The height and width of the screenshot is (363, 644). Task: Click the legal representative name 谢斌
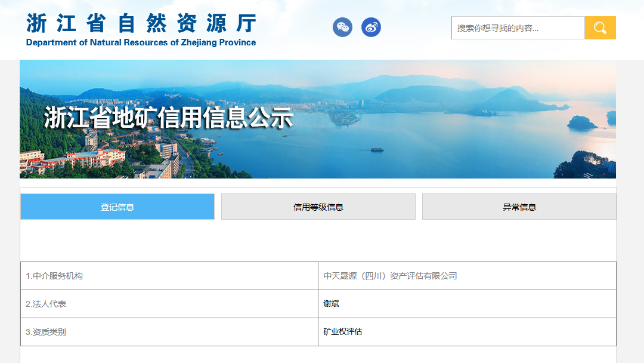(x=331, y=303)
